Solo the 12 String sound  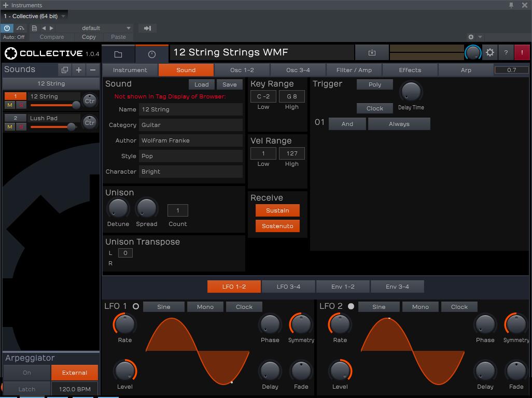pos(21,105)
